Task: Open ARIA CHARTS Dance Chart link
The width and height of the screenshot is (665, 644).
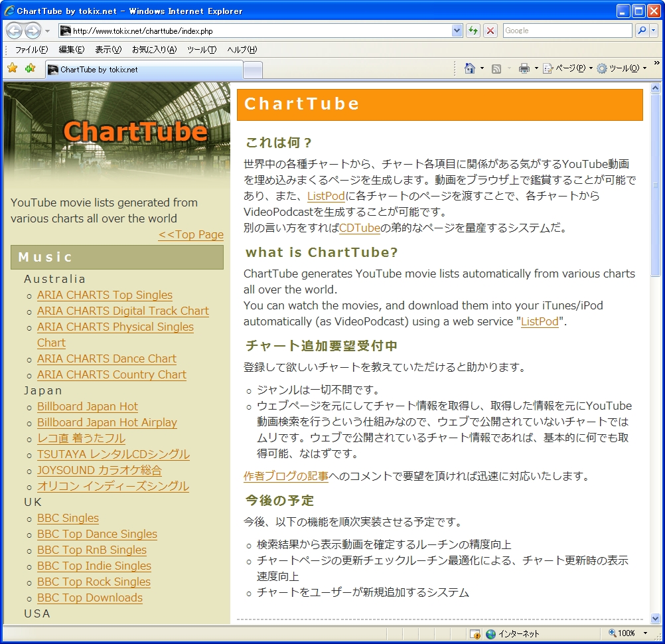Action: click(107, 359)
